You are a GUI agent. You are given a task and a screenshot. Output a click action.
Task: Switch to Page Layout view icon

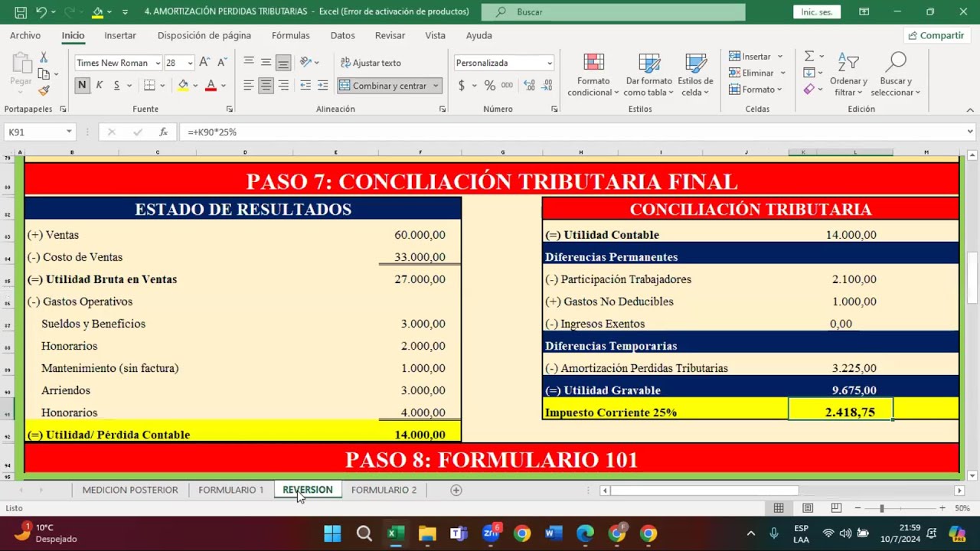808,508
